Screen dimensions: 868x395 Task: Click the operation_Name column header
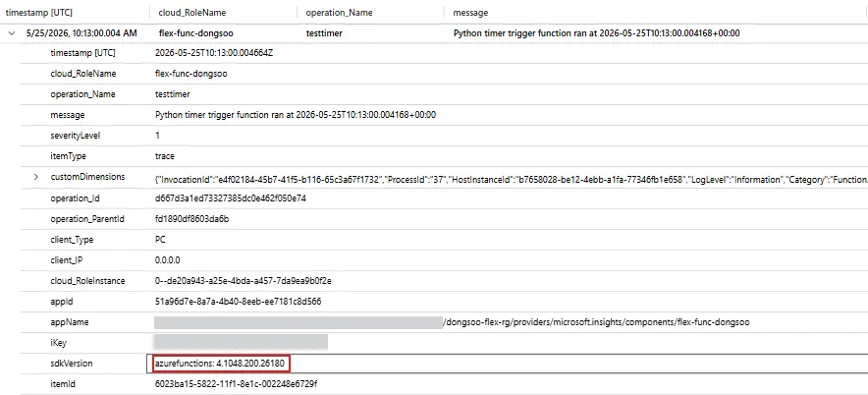(x=340, y=12)
